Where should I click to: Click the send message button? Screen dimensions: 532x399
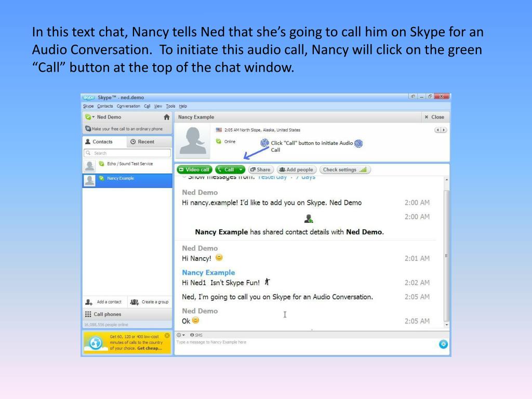click(x=443, y=344)
